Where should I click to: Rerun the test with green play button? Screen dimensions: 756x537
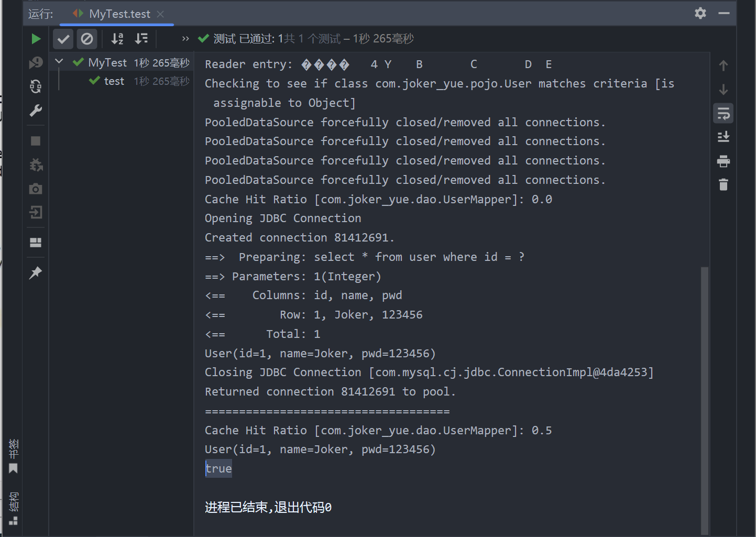(x=36, y=39)
